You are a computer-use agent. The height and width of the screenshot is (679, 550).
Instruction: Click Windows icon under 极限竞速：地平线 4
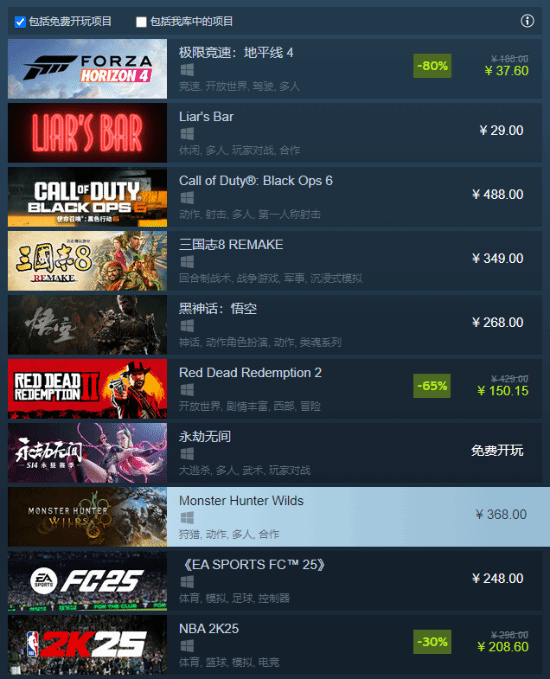[x=187, y=70]
